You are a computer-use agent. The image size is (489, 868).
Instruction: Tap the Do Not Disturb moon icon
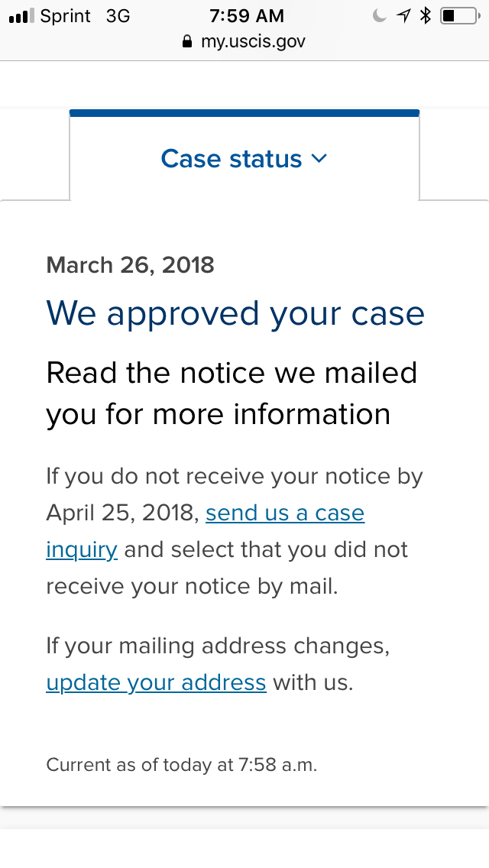coord(379,16)
